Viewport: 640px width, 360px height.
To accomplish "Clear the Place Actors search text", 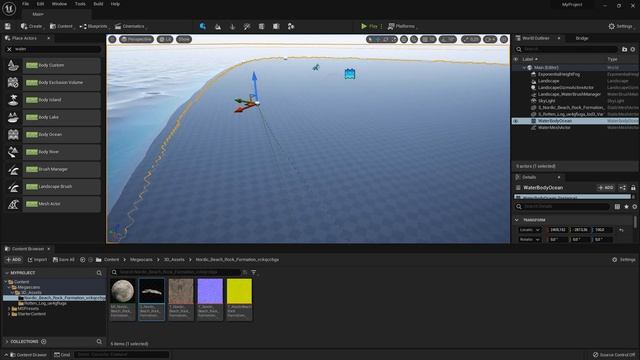I will tap(9, 49).
